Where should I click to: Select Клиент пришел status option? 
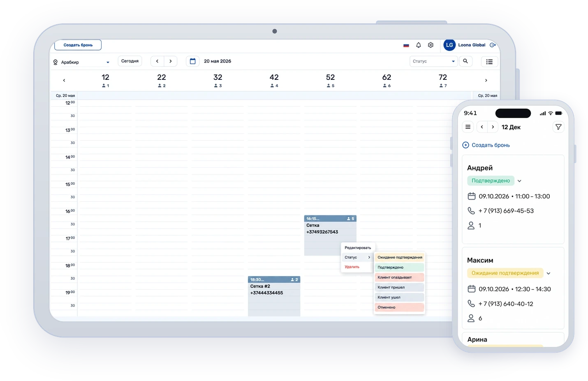point(399,287)
